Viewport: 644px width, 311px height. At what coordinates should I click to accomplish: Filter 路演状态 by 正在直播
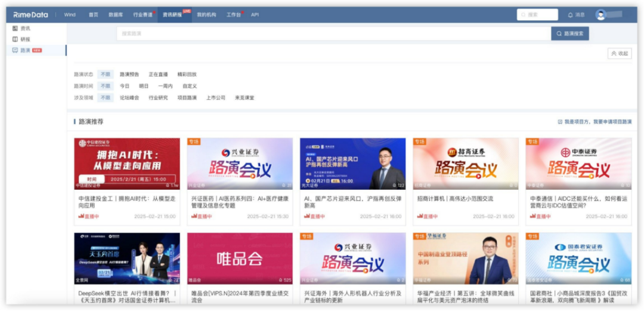pos(158,75)
